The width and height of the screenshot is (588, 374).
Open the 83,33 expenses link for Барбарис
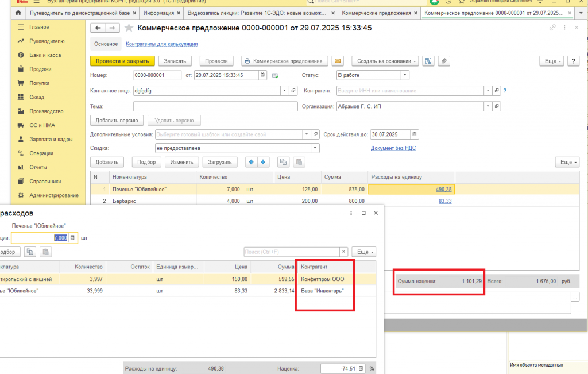tap(445, 201)
